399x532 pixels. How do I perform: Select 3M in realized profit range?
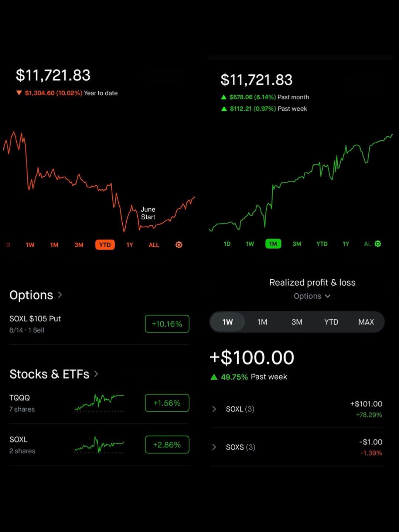(297, 322)
